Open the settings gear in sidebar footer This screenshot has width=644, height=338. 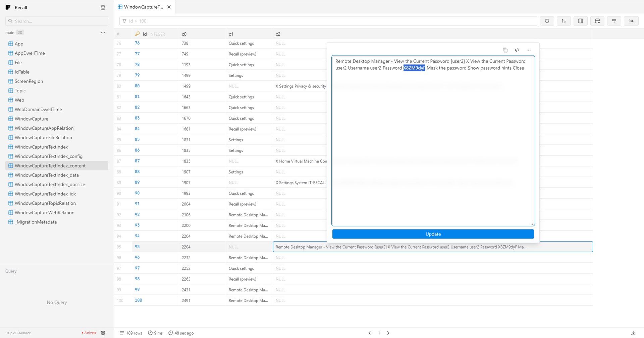(103, 333)
